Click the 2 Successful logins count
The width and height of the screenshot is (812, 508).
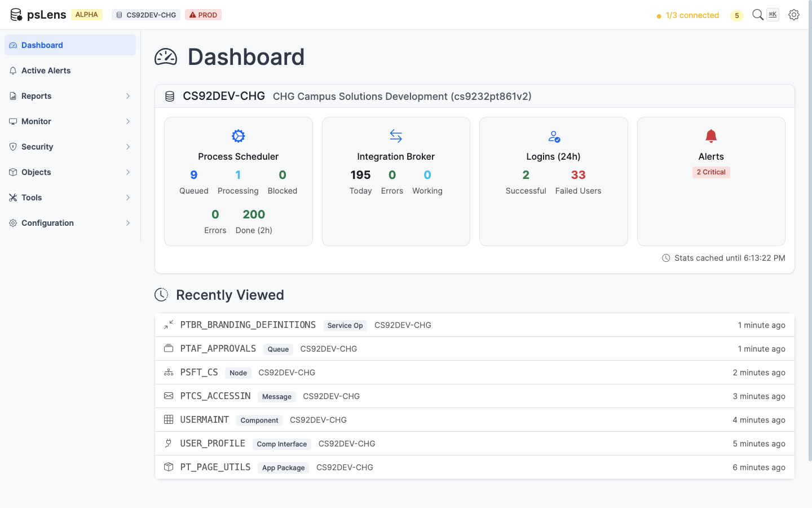coord(526,182)
